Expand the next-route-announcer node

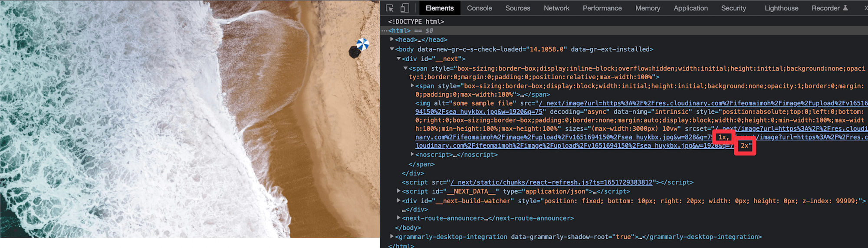click(398, 218)
